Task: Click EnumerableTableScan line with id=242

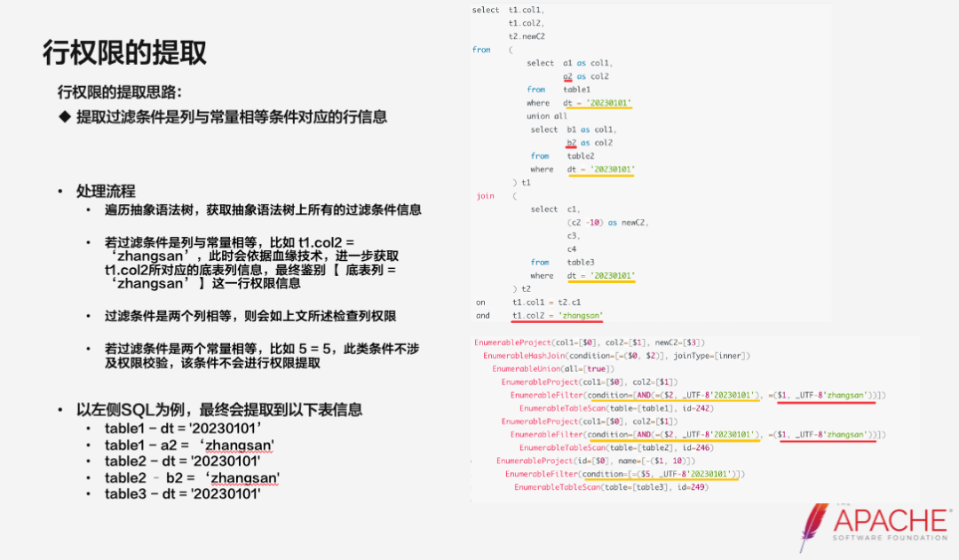Action: [616, 407]
